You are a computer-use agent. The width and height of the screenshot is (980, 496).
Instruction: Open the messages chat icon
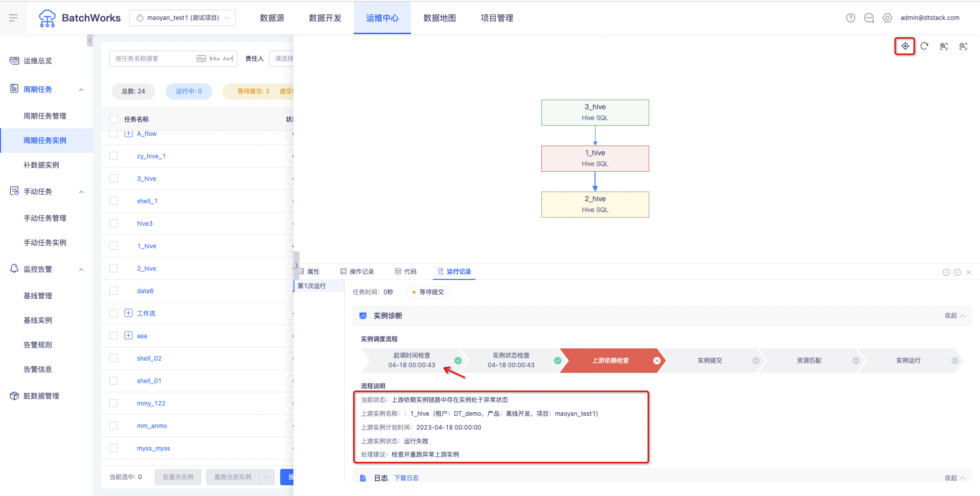pyautogui.click(x=869, y=18)
